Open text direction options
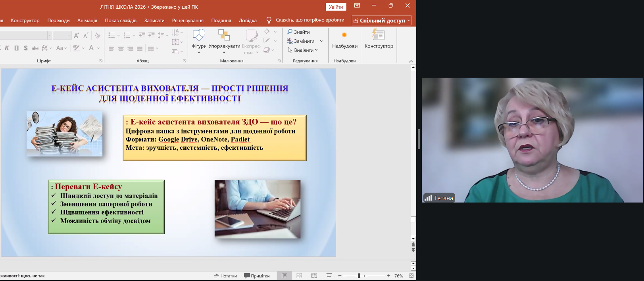The image size is (644, 281). coord(177,32)
